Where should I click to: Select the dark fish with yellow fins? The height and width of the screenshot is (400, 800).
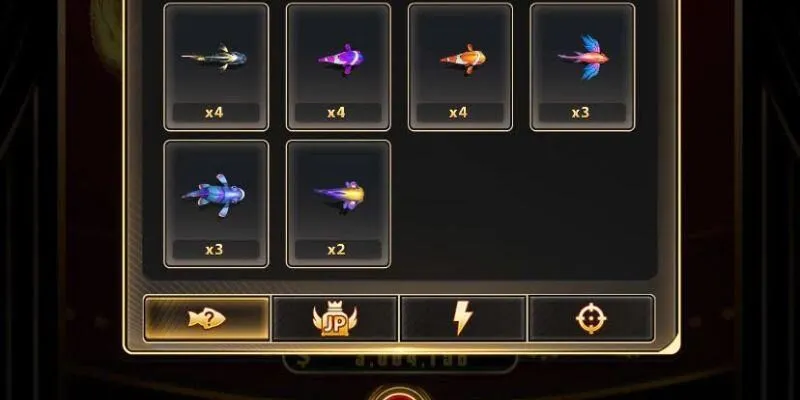click(214, 58)
